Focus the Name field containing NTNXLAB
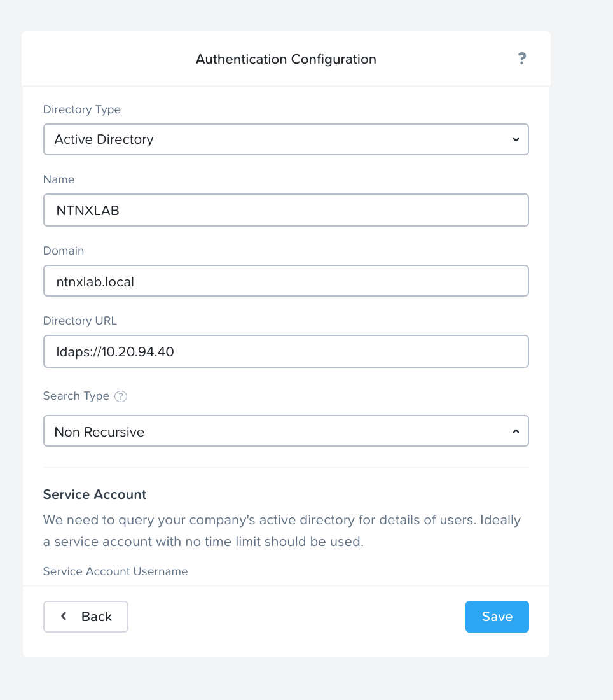Viewport: 613px width, 700px height. 286,210
